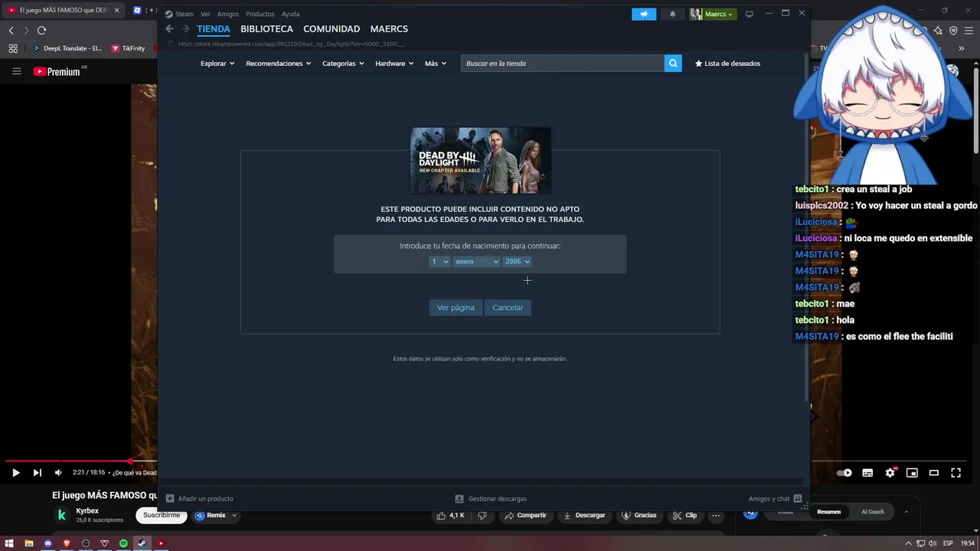Open the Productos menu

point(260,14)
